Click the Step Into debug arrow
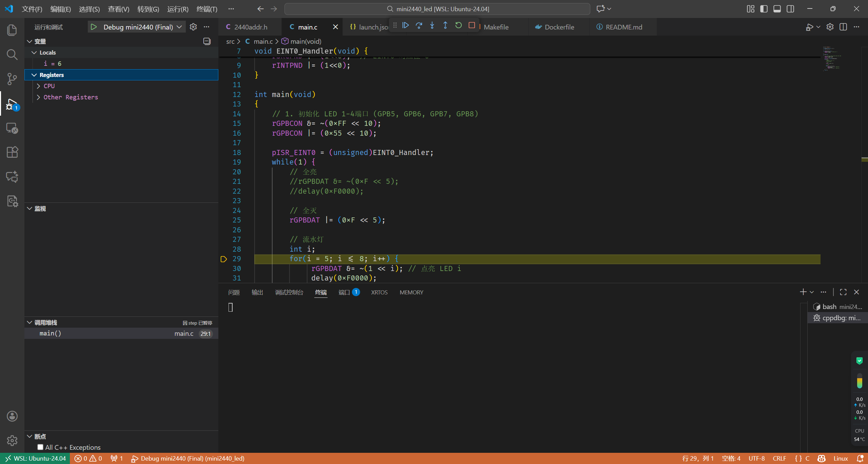 432,25
